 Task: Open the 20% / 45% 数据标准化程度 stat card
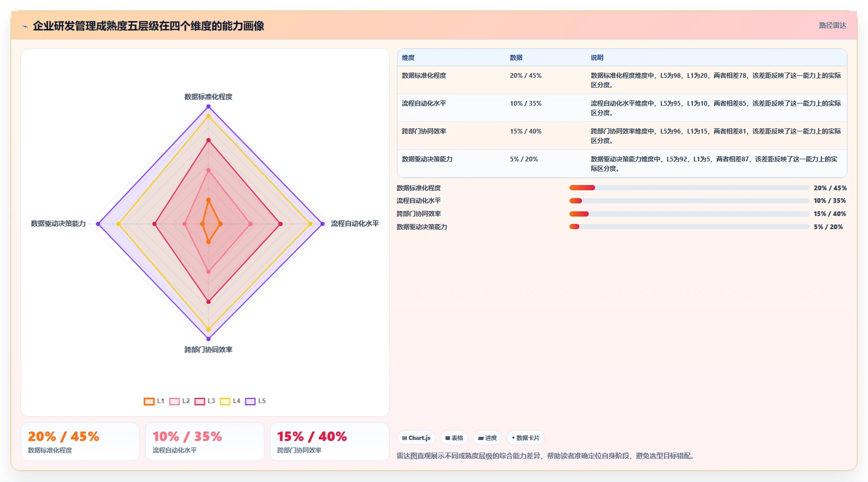[x=80, y=442]
